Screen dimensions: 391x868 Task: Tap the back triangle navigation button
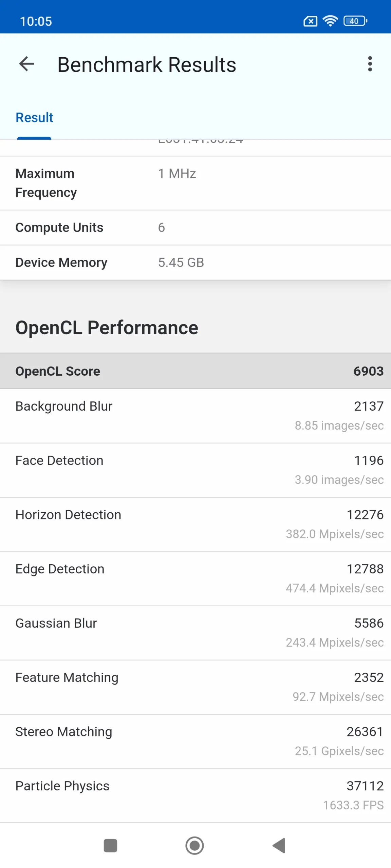point(279,846)
